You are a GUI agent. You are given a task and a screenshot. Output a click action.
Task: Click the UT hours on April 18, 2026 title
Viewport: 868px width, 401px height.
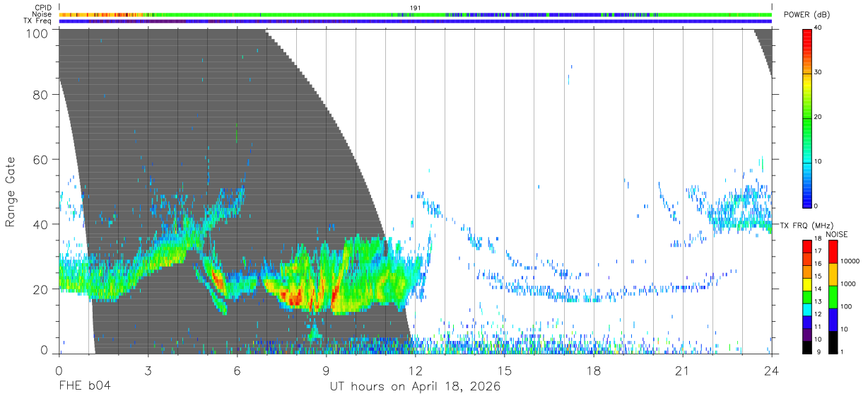pyautogui.click(x=415, y=386)
